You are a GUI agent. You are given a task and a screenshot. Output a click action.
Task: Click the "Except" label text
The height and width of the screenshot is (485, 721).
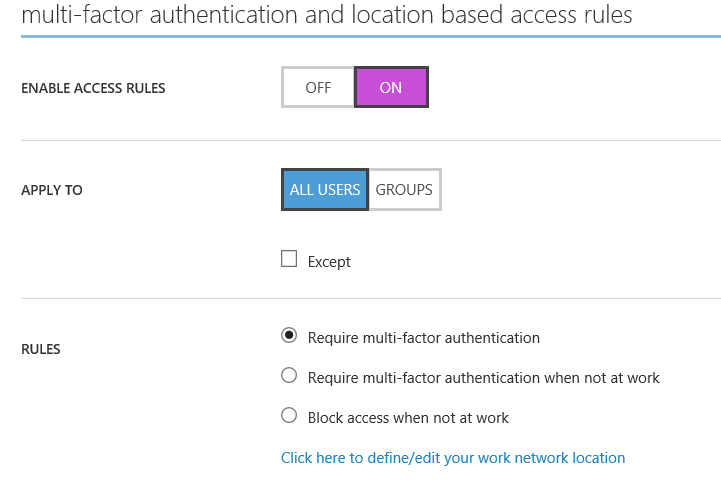[x=329, y=262]
